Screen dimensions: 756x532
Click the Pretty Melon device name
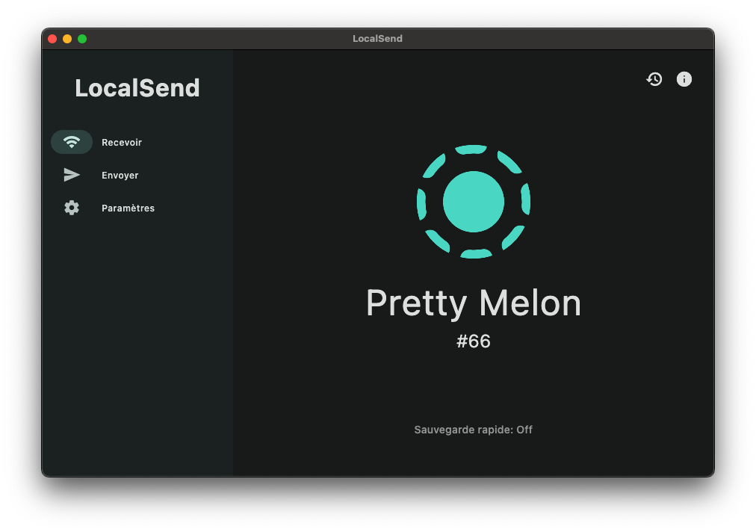(474, 303)
